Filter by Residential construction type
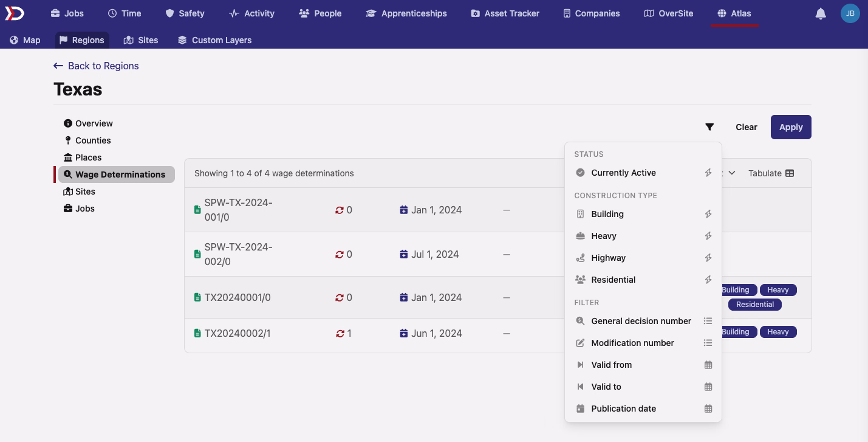This screenshot has width=868, height=442. coord(643,280)
